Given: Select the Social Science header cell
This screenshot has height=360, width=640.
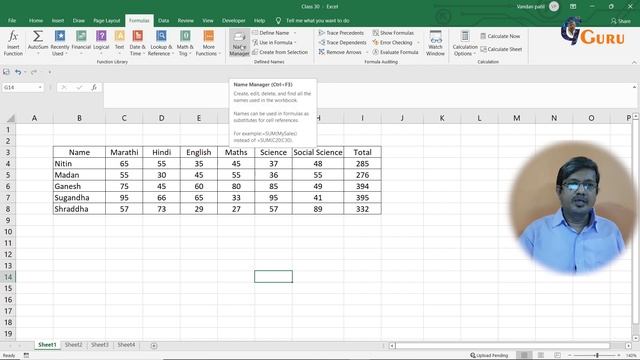Looking at the screenshot, I should point(318,152).
